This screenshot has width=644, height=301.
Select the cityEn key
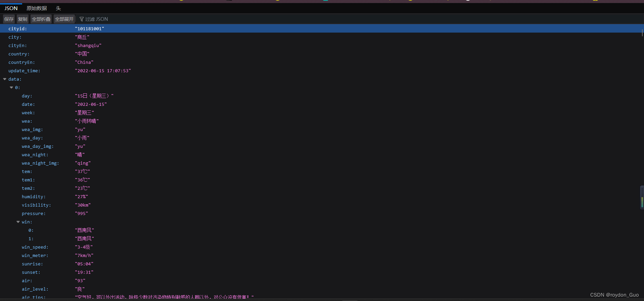17,45
